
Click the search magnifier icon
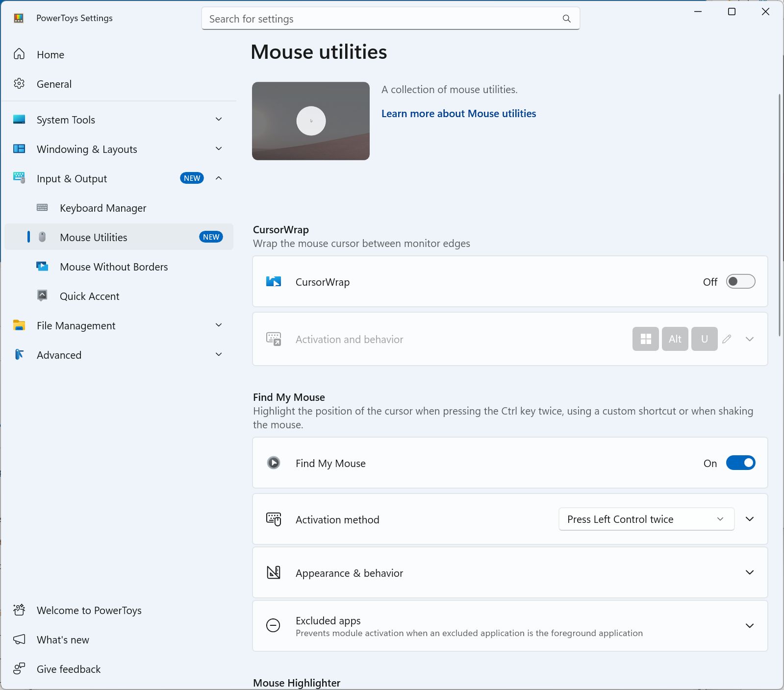[566, 19]
